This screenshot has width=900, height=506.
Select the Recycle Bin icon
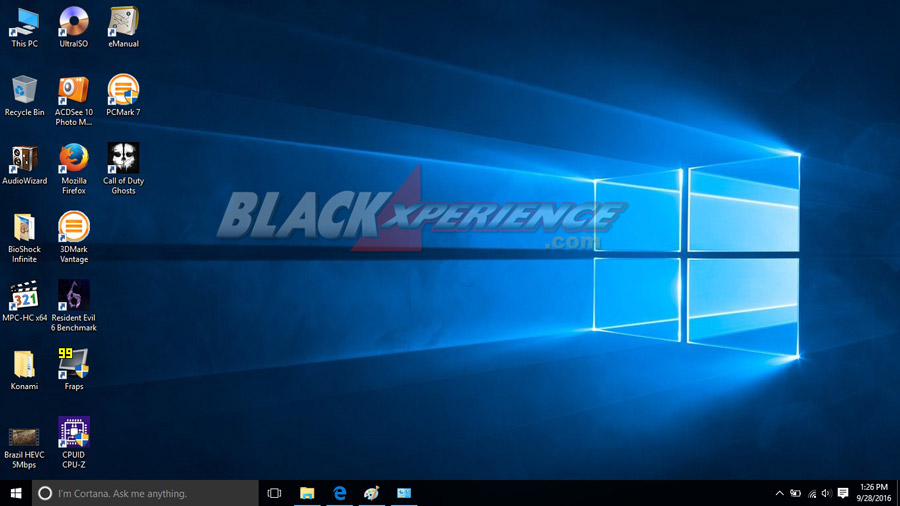25,96
